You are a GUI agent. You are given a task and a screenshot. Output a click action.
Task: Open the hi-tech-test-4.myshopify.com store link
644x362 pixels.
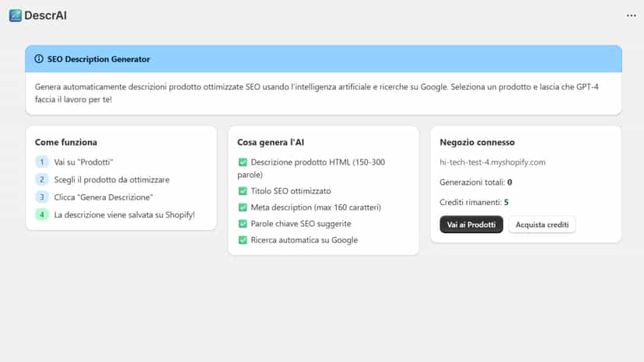click(x=492, y=162)
